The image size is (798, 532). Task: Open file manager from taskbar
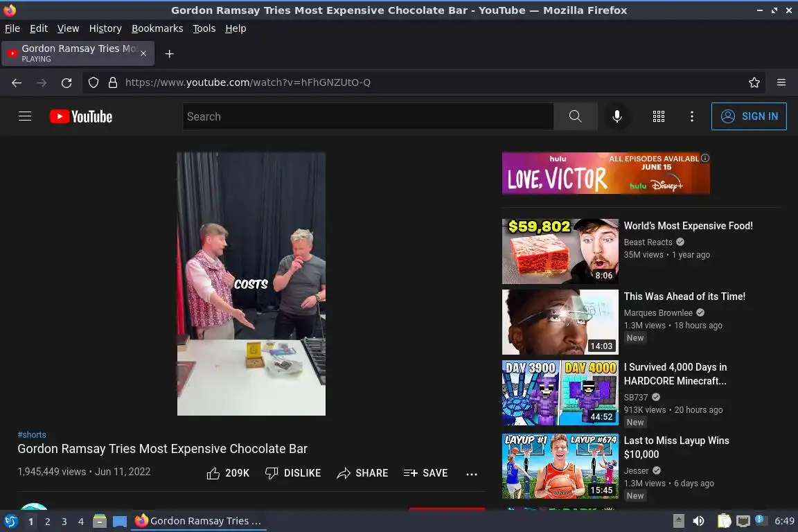(100, 522)
